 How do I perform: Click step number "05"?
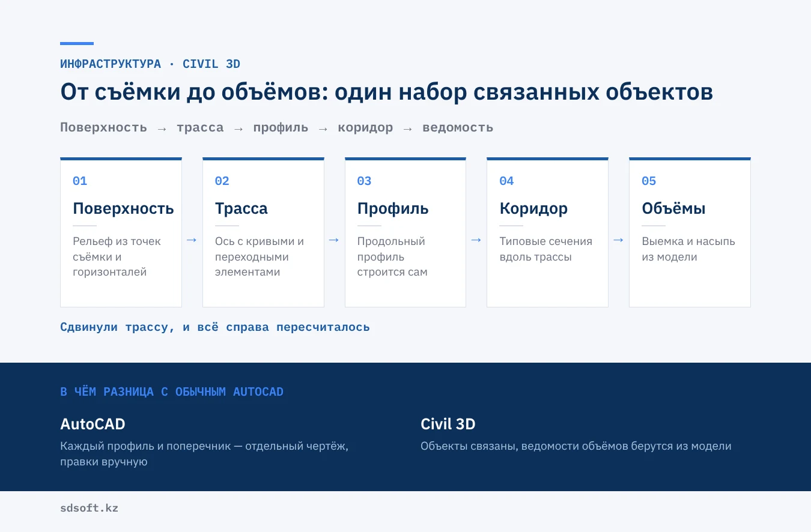(649, 181)
